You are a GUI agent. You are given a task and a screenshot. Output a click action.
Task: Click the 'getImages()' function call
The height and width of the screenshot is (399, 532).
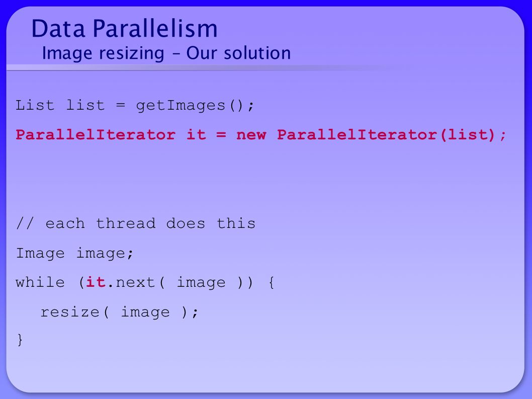coord(190,106)
